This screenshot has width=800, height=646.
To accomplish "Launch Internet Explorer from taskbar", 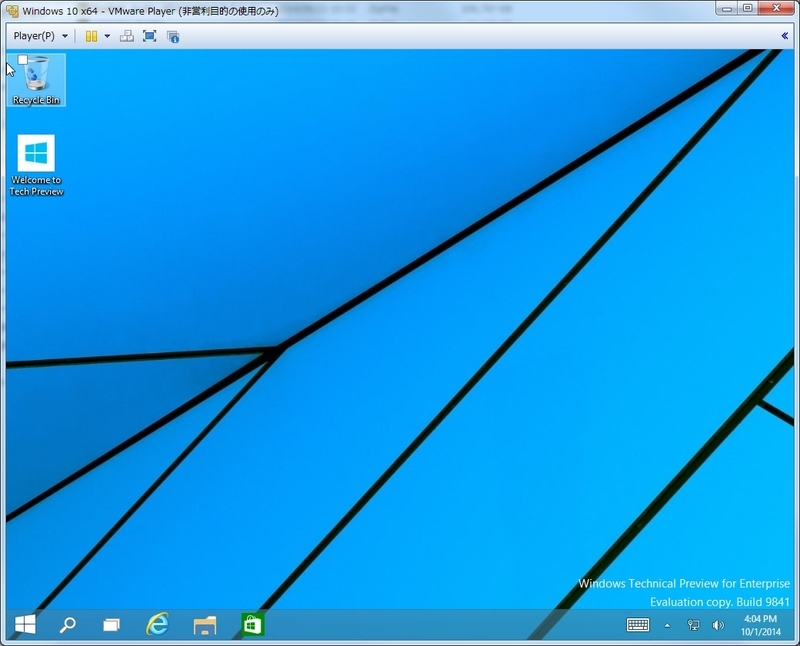I will [158, 624].
